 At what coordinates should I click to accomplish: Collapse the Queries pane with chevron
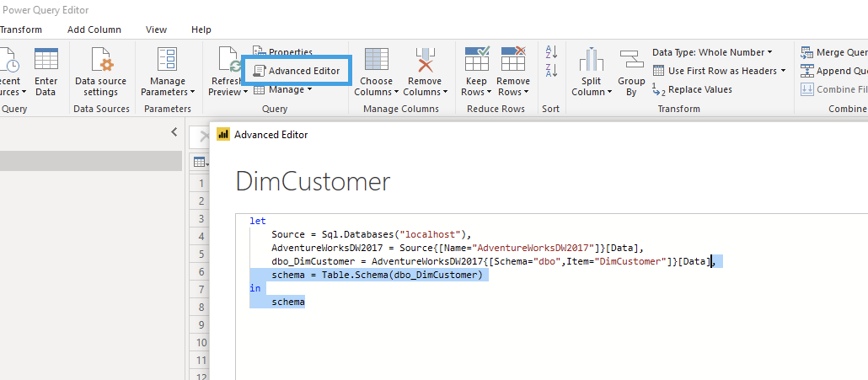pos(174,132)
